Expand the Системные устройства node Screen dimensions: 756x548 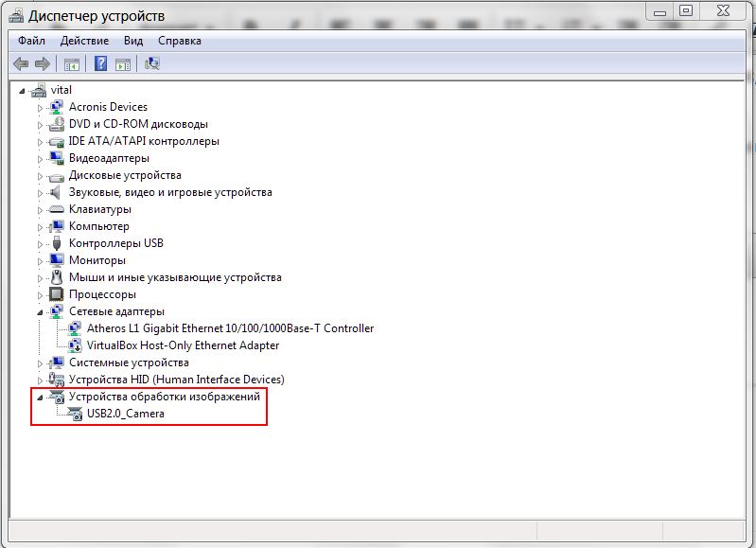click(41, 363)
